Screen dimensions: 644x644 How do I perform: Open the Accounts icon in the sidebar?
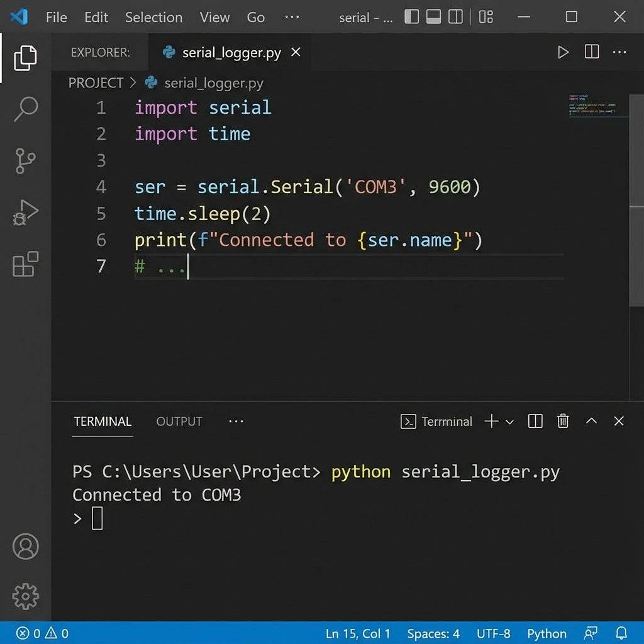[25, 547]
